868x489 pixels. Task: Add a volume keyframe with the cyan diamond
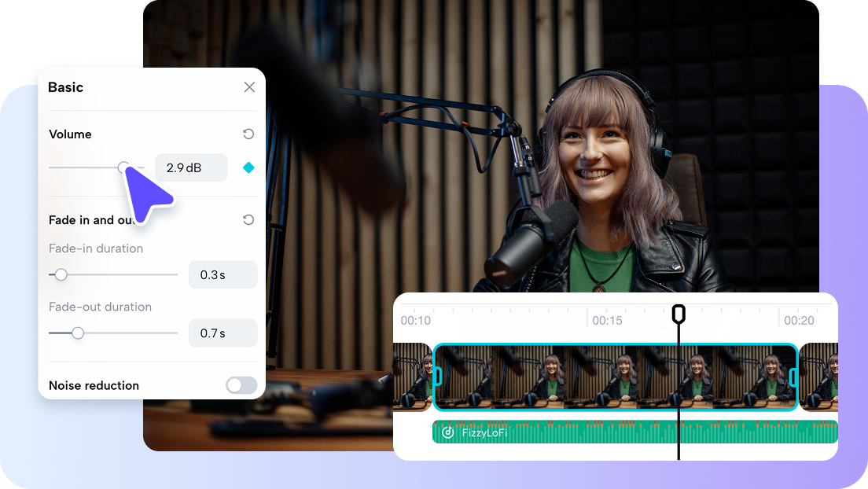pyautogui.click(x=248, y=167)
